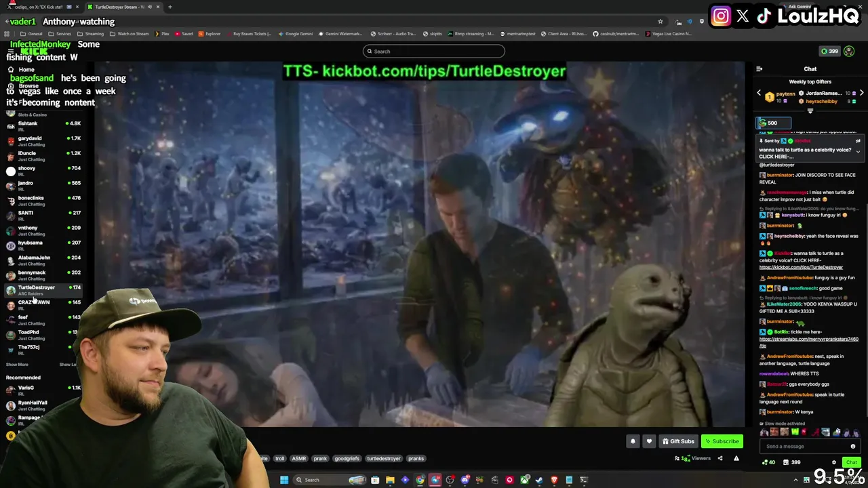
Task: Click the troll stream tag
Action: (x=279, y=458)
